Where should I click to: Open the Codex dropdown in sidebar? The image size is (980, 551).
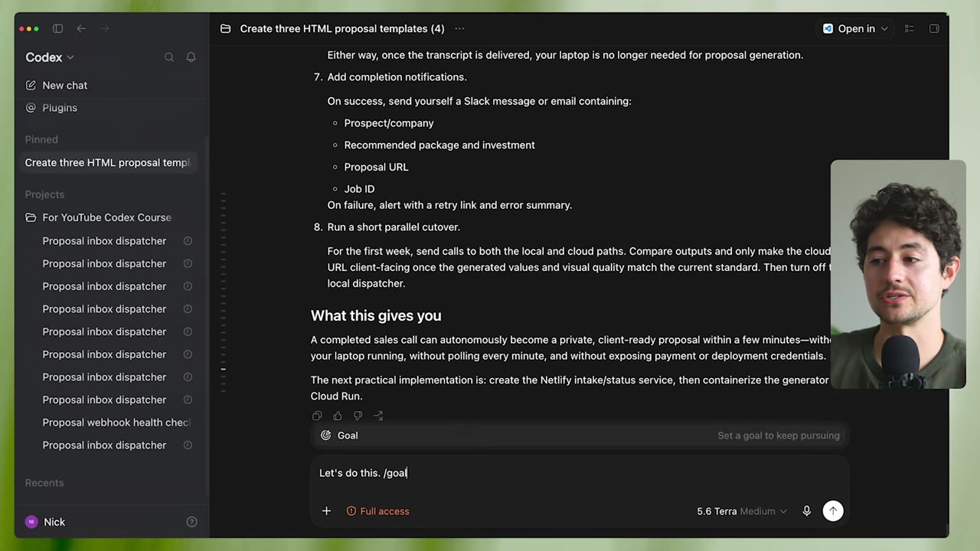(x=50, y=57)
